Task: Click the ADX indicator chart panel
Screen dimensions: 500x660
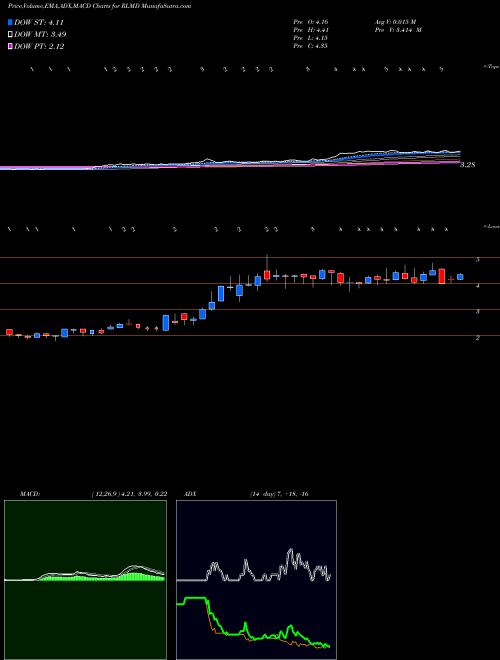Action: pos(256,580)
